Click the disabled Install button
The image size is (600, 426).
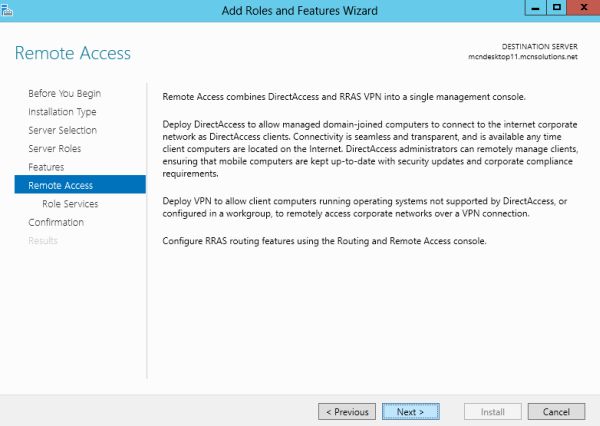point(492,411)
